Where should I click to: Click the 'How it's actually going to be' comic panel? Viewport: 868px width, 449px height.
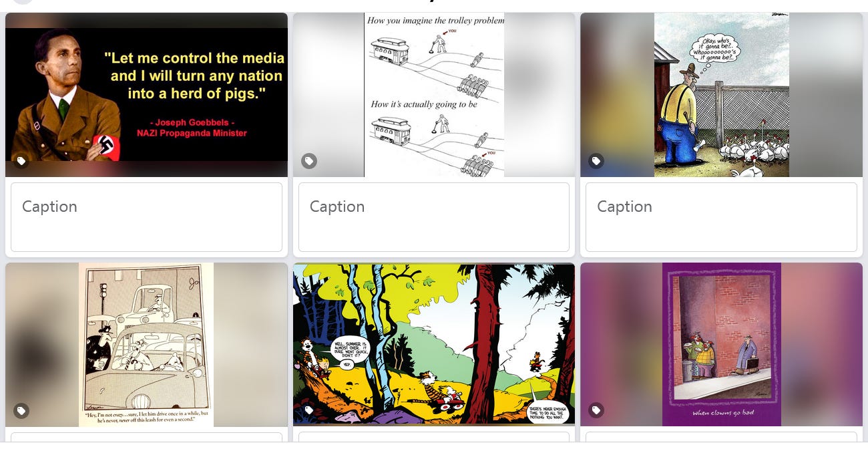[x=434, y=137]
